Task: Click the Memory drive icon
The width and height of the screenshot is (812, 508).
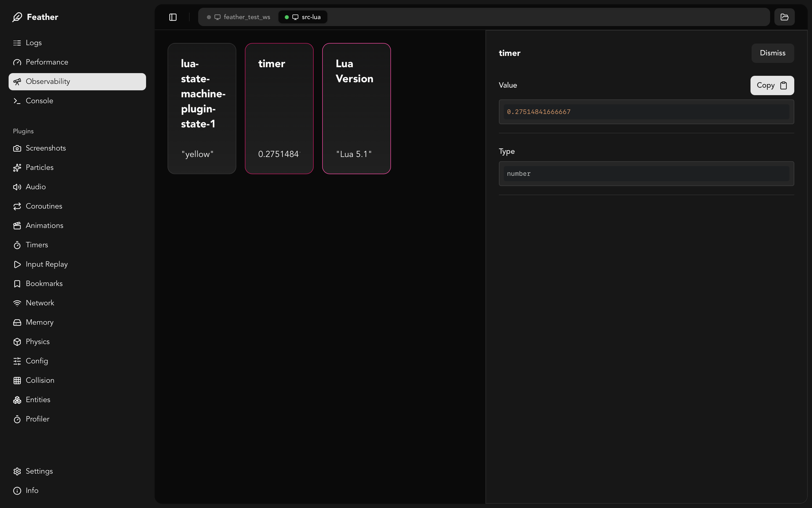Action: point(17,323)
